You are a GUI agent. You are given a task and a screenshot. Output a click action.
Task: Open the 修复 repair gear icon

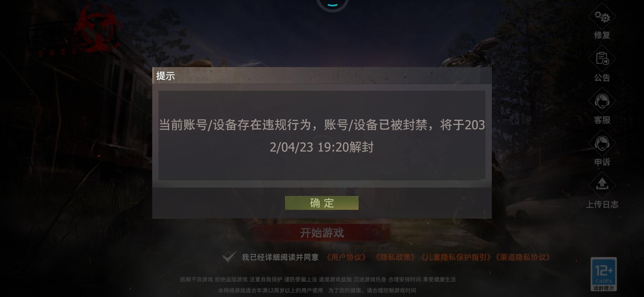(602, 16)
